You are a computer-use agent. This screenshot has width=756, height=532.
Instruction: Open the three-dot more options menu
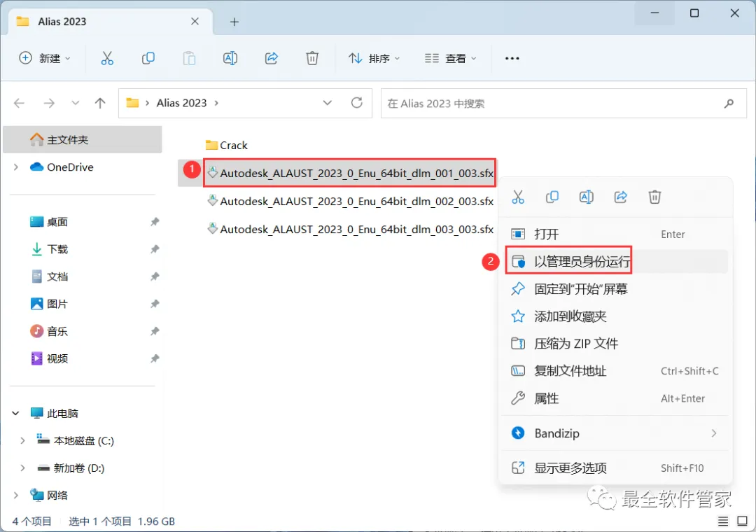pos(512,58)
